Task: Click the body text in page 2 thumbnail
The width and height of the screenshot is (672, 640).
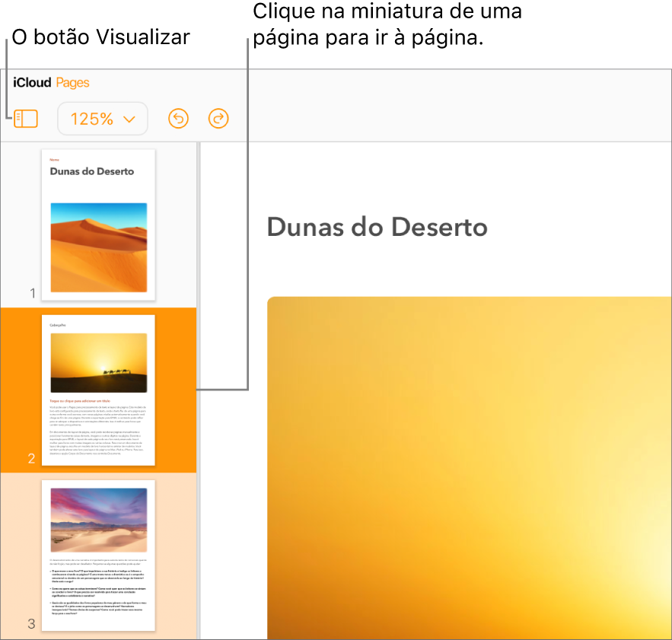Action: coord(97,429)
